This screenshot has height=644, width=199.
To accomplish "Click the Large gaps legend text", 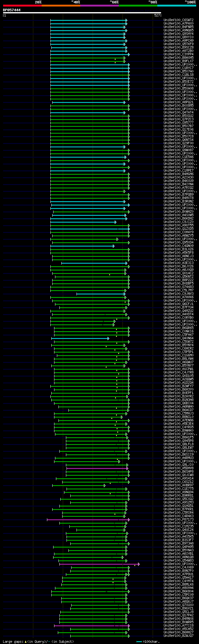I will pyautogui.click(x=38, y=642).
